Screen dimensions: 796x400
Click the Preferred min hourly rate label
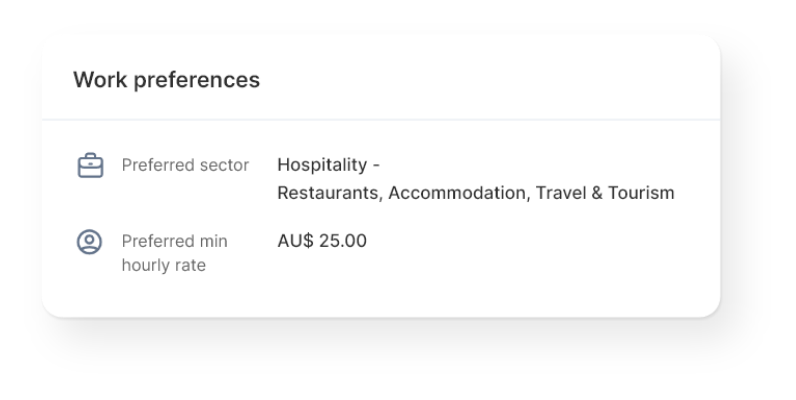pyautogui.click(x=175, y=253)
